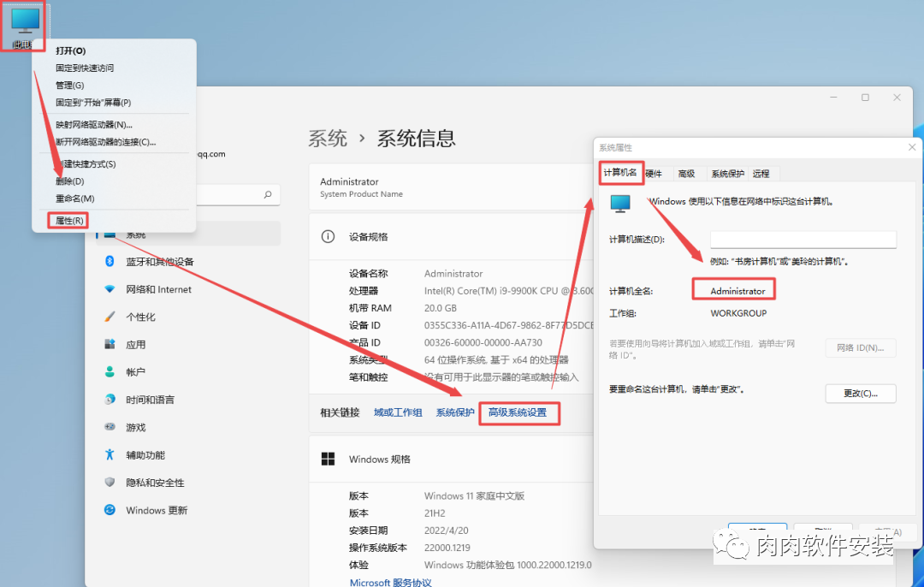
Task: Click the 20.0 GB RAM value
Action: pos(441,308)
